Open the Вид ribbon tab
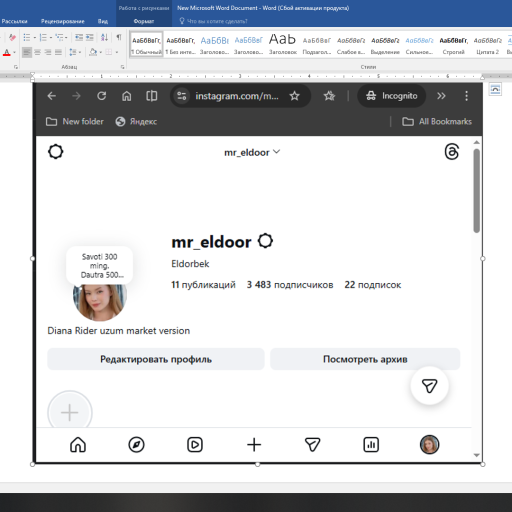The width and height of the screenshot is (512, 512). pos(103,21)
